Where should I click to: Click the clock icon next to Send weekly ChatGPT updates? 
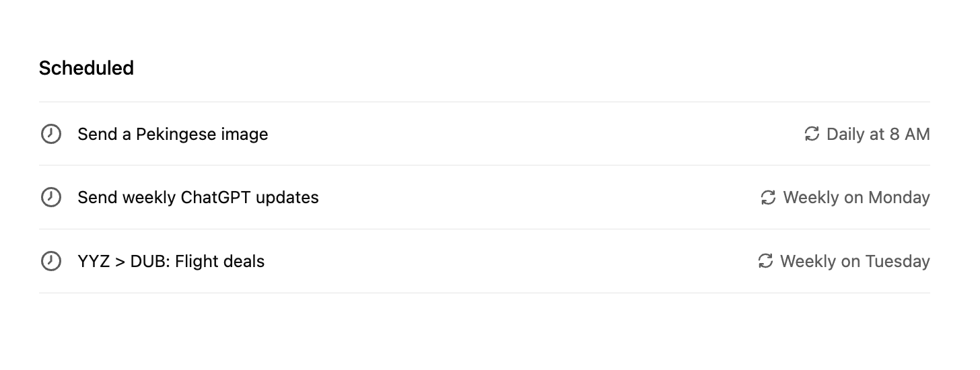click(x=51, y=197)
